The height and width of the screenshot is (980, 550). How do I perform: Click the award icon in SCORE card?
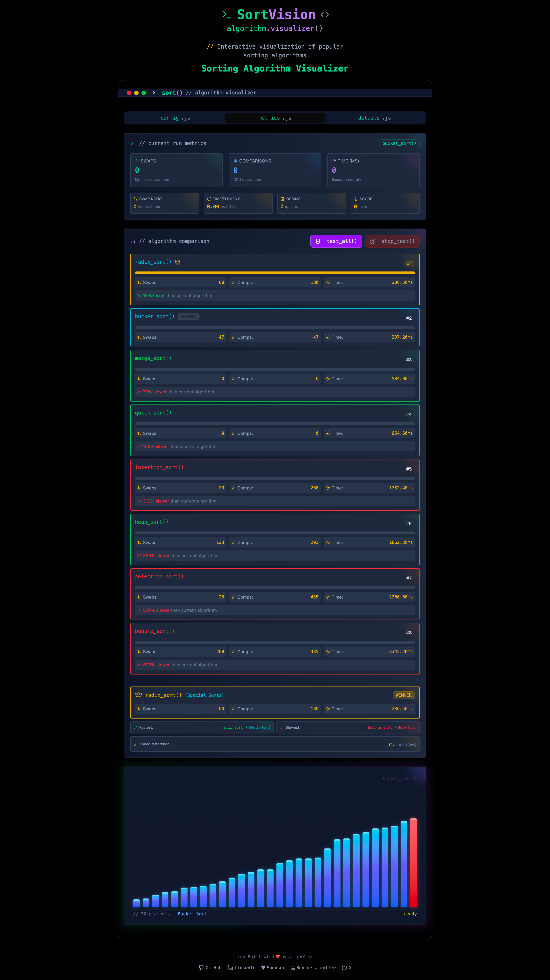tap(356, 199)
